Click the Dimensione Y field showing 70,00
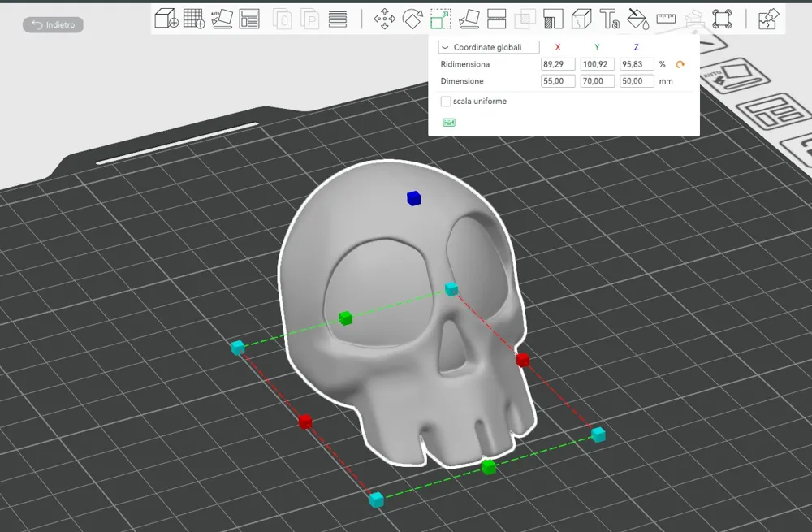 tap(597, 80)
